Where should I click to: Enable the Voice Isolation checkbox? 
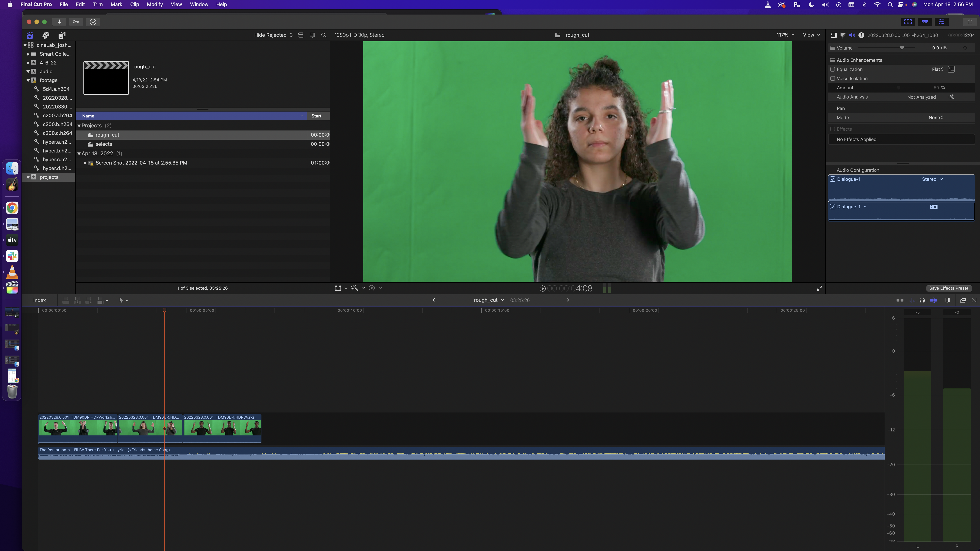[x=832, y=79]
